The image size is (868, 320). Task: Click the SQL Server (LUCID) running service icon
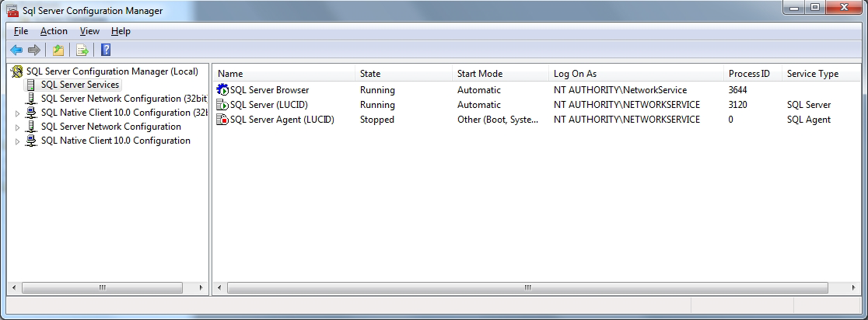[x=222, y=104]
